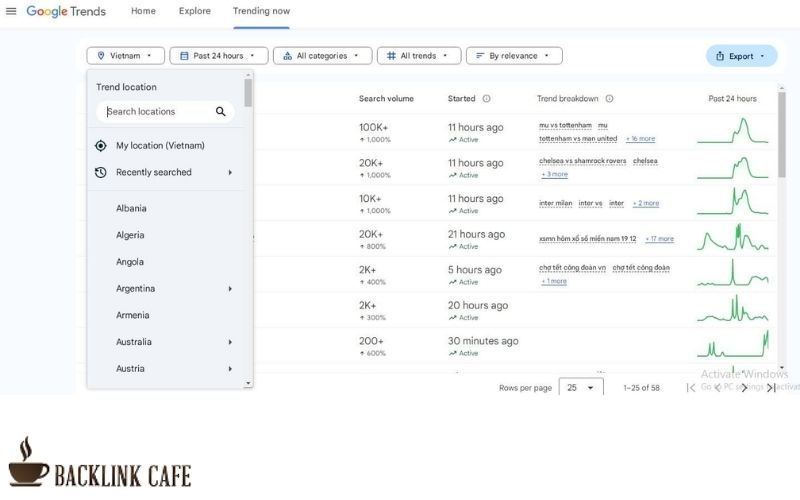Viewport: 800px width, 500px height.
Task: Focus the Search locations field
Action: pyautogui.click(x=165, y=111)
